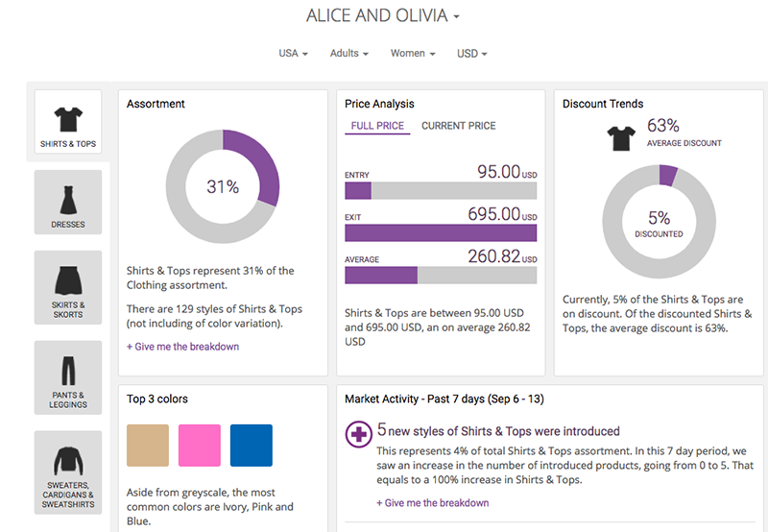This screenshot has height=532, width=768.
Task: Click the ivory color swatch
Action: tap(148, 446)
